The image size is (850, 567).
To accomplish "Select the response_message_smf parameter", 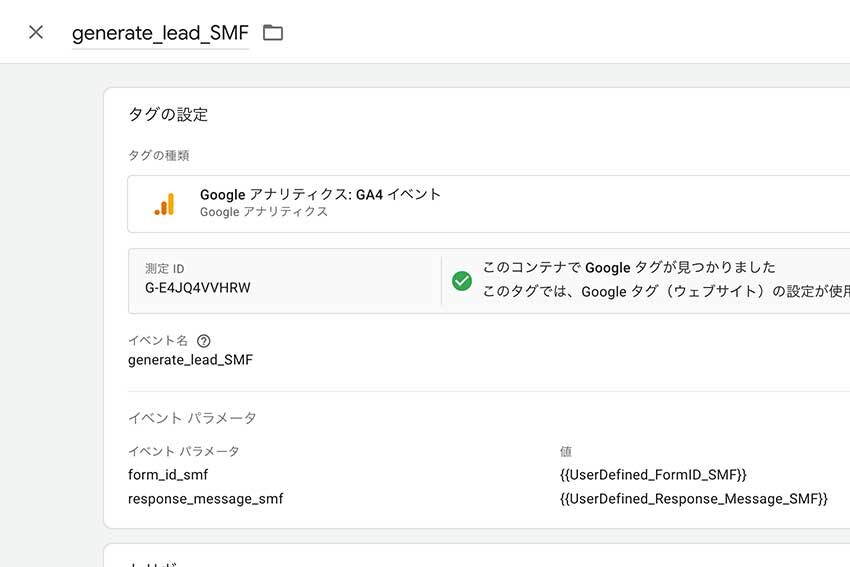I will (205, 499).
